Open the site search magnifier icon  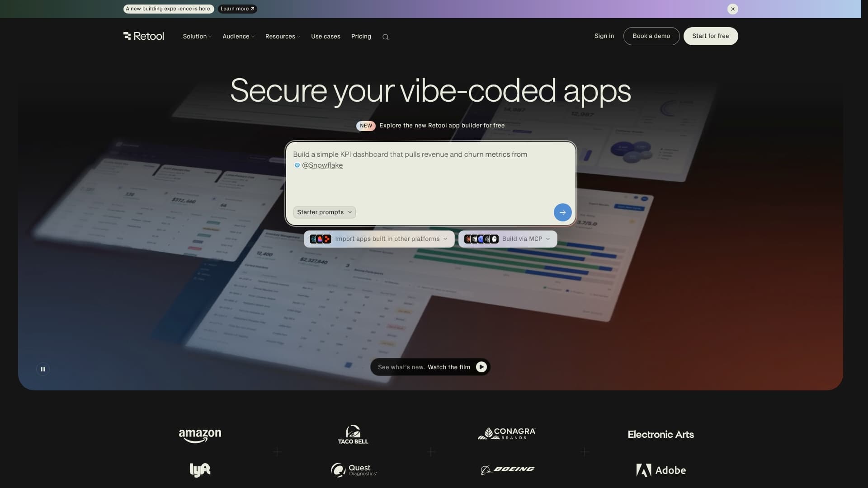tap(386, 37)
